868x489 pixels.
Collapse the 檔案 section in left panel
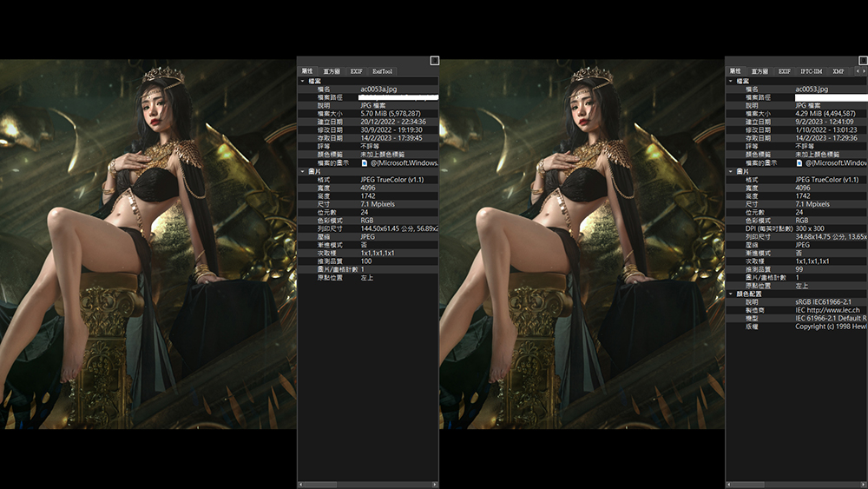point(302,81)
